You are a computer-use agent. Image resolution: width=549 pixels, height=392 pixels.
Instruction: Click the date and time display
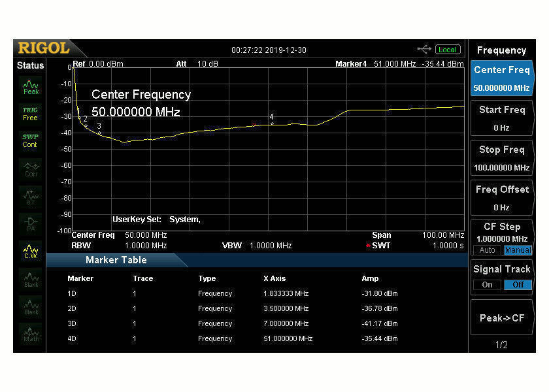pos(269,50)
